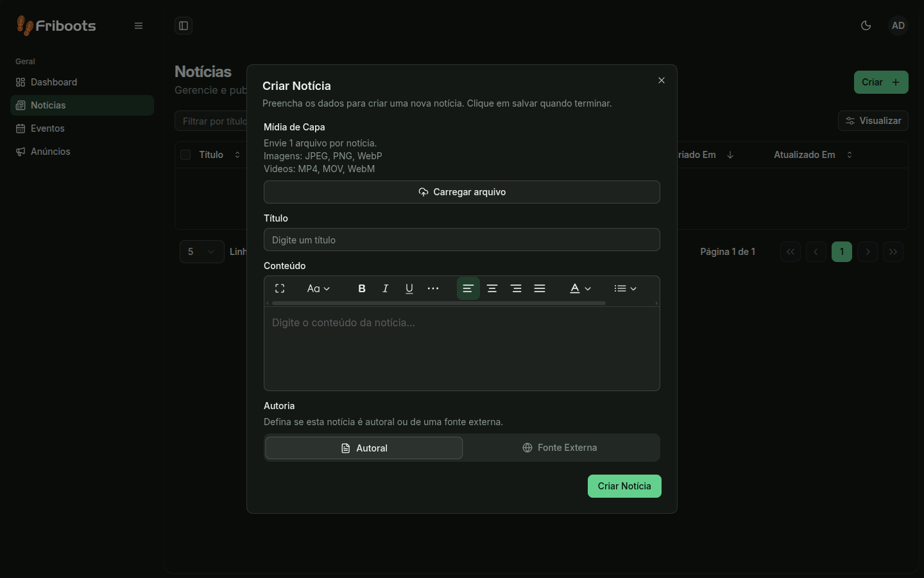This screenshot has height=578, width=924.
Task: Open the text color dropdown
Action: coord(581,288)
